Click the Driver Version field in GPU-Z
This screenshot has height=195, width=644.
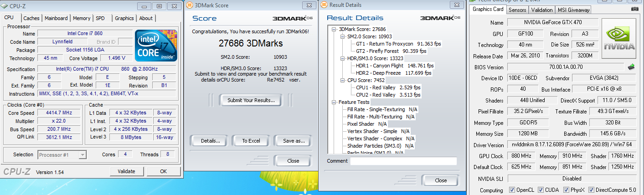tap(572, 145)
